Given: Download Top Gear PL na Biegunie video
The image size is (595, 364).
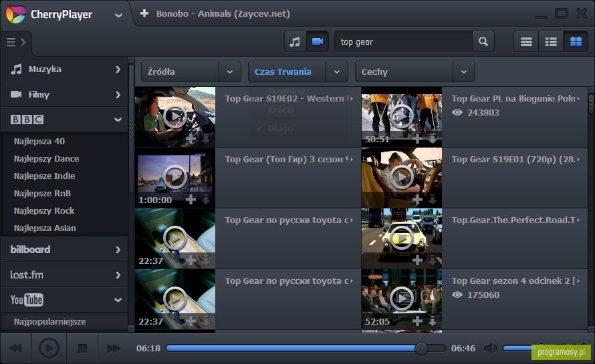Looking at the screenshot, I should [x=432, y=138].
